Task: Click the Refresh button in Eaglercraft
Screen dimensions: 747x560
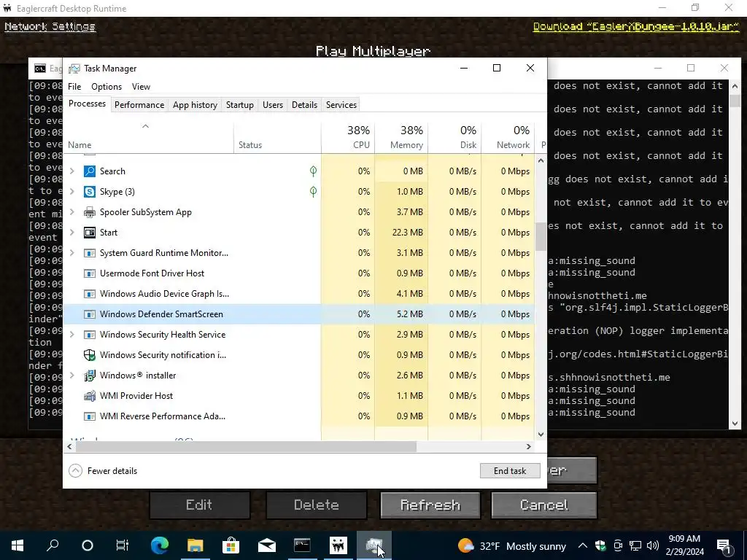Action: pyautogui.click(x=430, y=505)
